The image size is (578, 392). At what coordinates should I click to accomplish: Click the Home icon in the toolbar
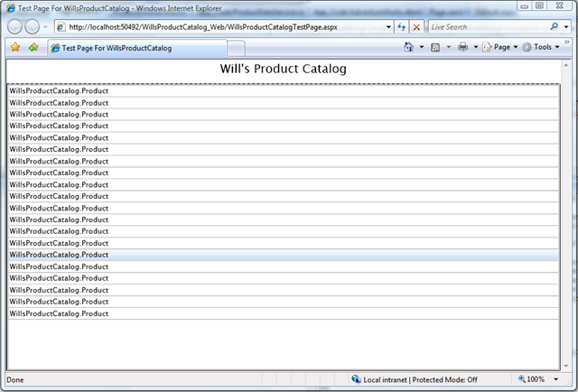click(x=409, y=47)
